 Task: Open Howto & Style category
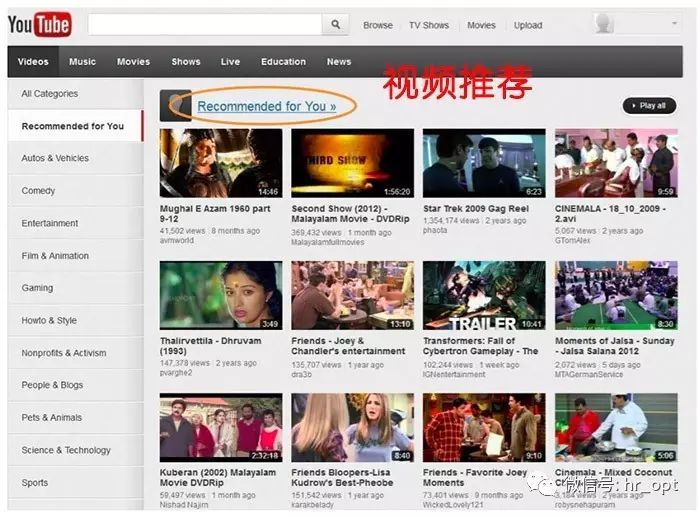tap(75, 321)
